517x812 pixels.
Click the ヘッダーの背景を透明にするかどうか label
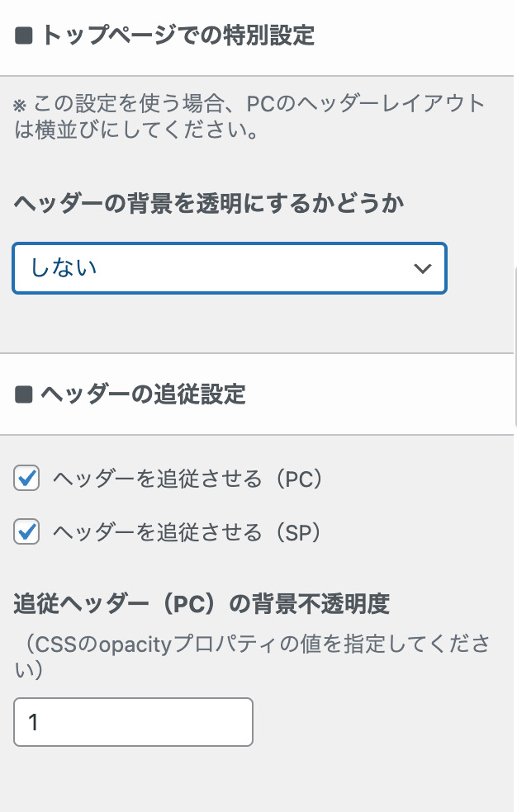209,205
